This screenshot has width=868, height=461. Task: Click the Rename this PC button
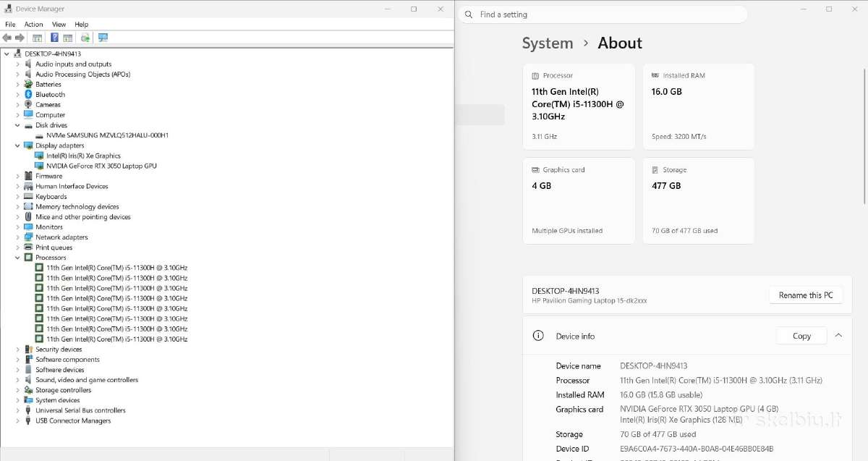click(806, 295)
